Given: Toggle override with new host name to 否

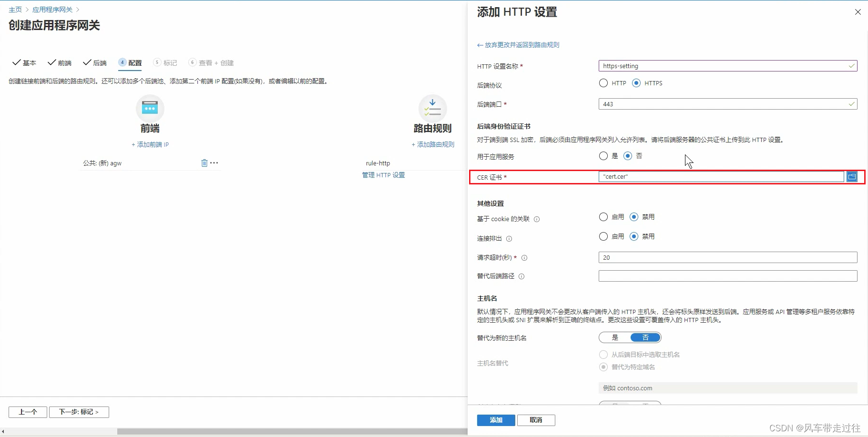Looking at the screenshot, I should click(645, 337).
